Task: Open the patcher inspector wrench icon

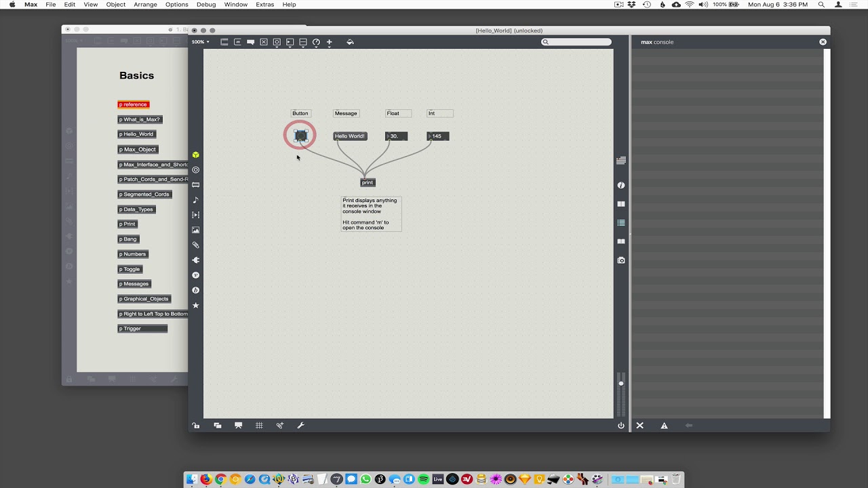Action: pyautogui.click(x=300, y=426)
